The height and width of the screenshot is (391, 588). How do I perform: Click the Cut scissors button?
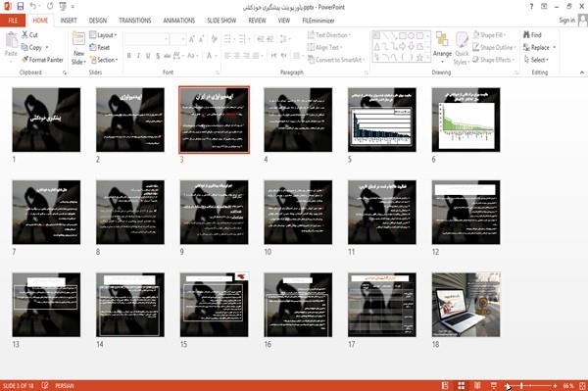[x=29, y=35]
